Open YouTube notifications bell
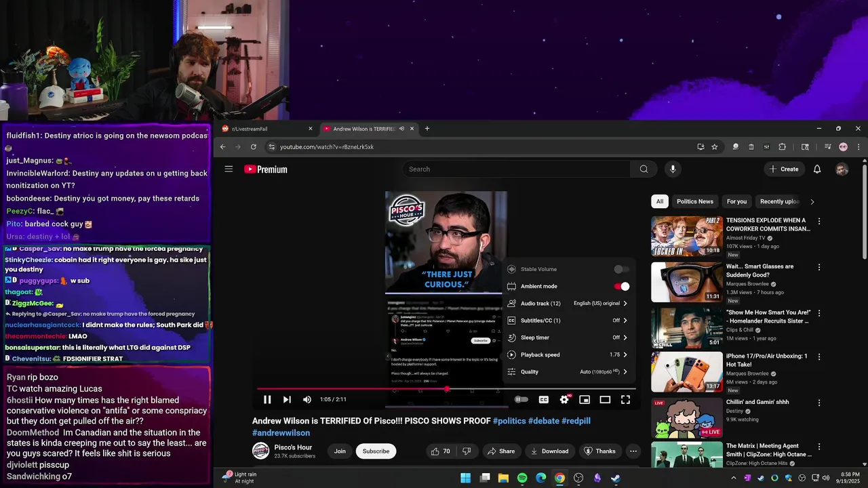868x488 pixels. pyautogui.click(x=817, y=169)
